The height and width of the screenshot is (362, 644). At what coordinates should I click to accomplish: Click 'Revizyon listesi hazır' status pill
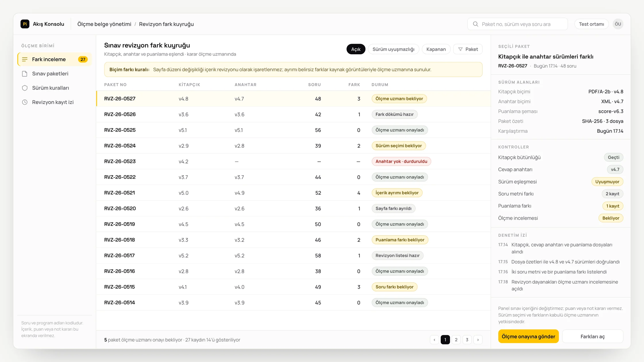pos(397,256)
